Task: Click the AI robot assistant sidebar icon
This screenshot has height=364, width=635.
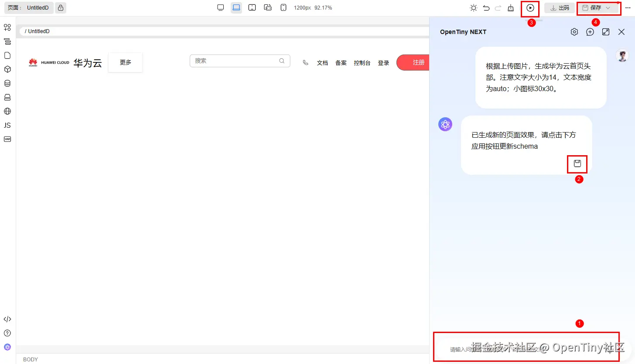Action: pos(7,347)
